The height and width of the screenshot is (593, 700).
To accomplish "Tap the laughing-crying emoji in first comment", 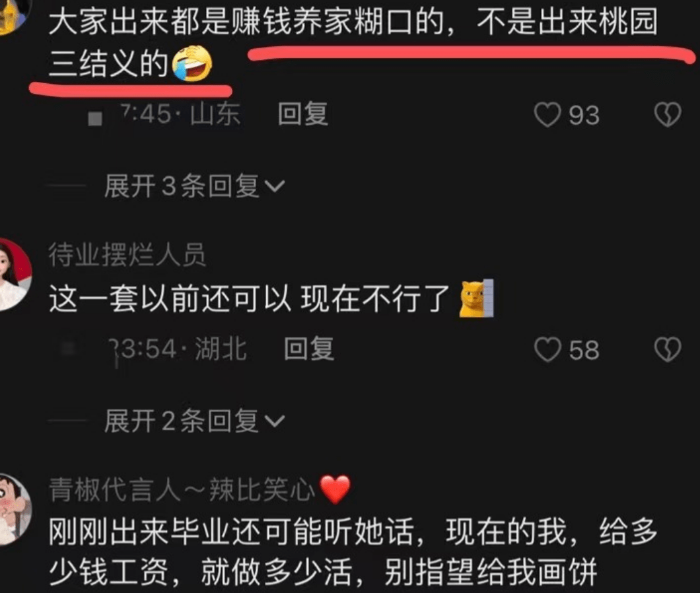I will point(192,63).
